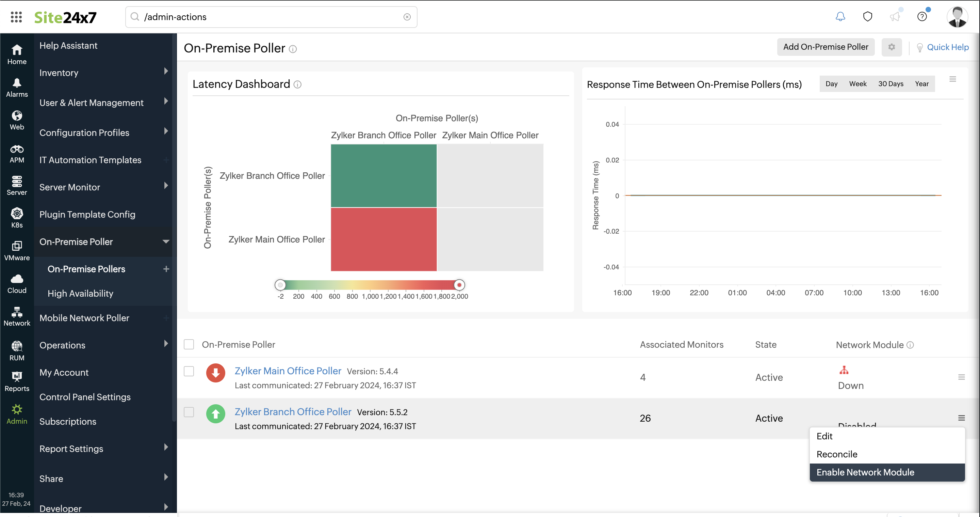Choose Enable Network Module from context menu
The height and width of the screenshot is (517, 980).
865,472
